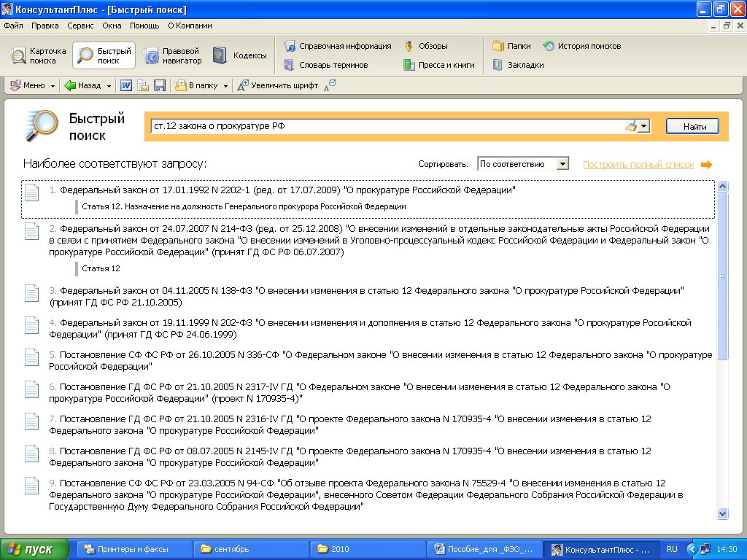
Task: Open result 3 Федеральный закон N 138-ФЗ
Action: 366,296
